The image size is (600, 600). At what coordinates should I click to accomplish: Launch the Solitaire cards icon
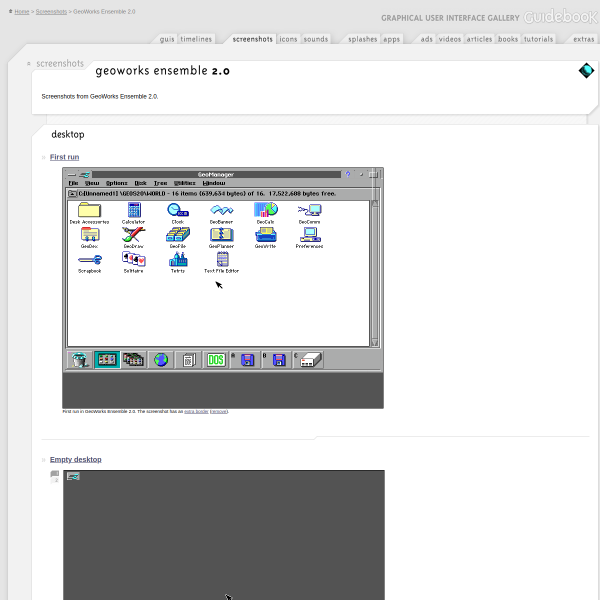point(133,262)
